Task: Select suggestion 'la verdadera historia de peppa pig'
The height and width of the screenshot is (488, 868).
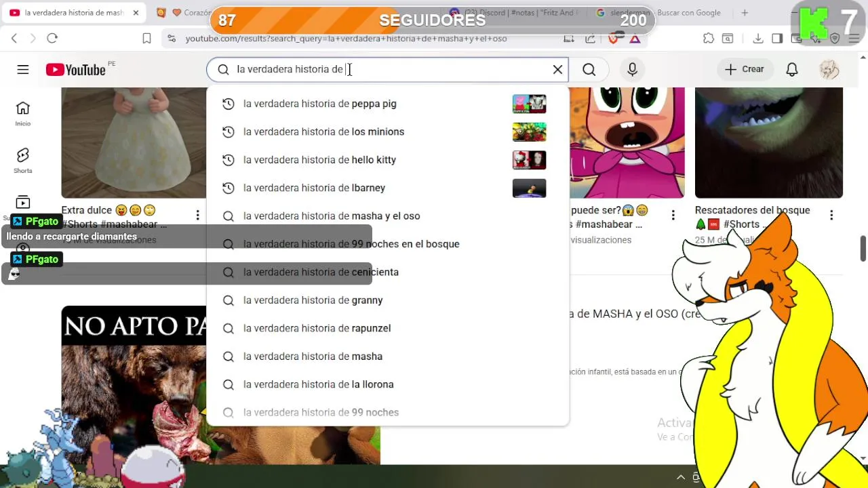Action: coord(387,104)
